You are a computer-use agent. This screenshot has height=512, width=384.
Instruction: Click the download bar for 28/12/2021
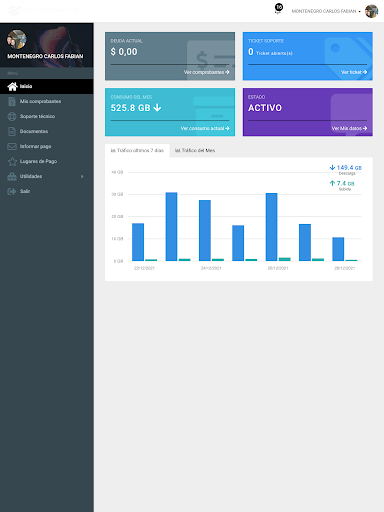pyautogui.click(x=338, y=249)
